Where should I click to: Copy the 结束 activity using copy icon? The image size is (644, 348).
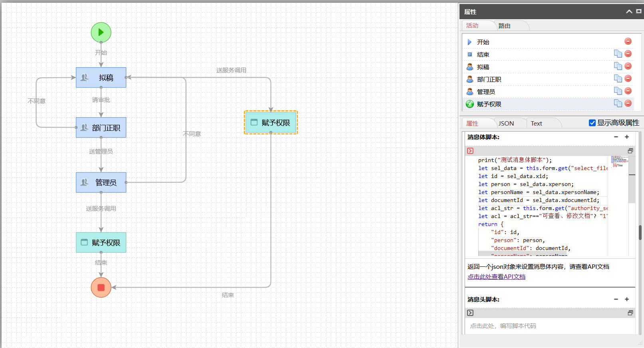pos(618,54)
